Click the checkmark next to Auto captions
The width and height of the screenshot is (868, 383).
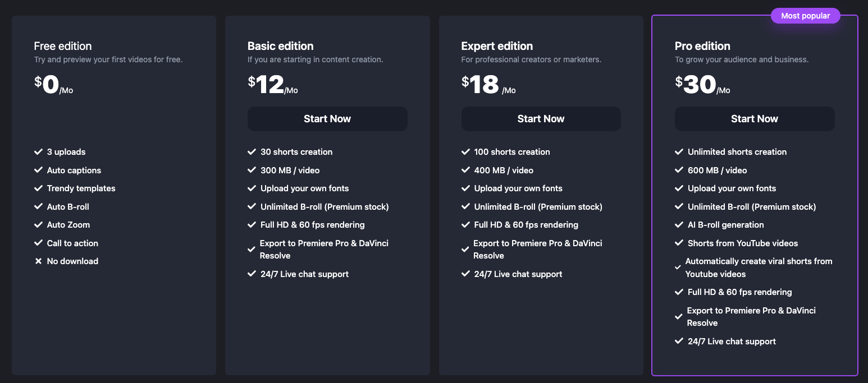click(38, 170)
